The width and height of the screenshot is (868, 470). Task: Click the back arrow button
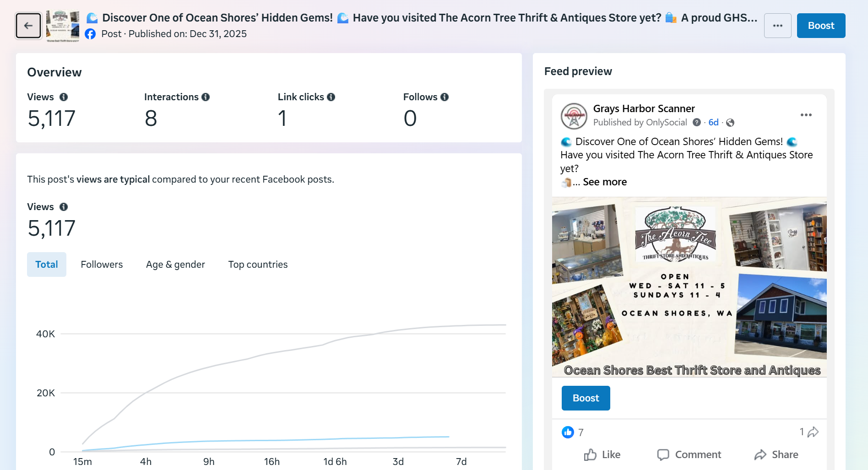tap(28, 26)
